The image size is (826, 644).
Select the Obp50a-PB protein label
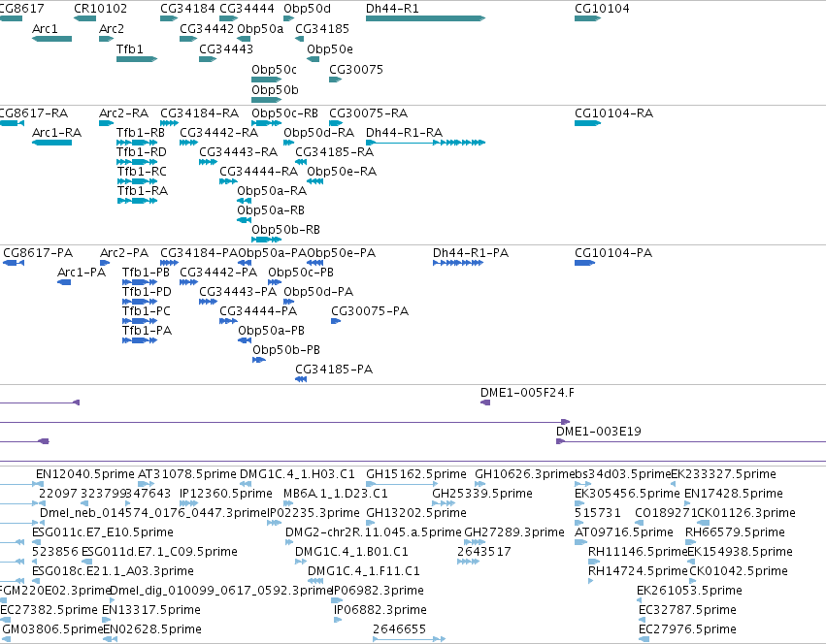click(x=272, y=332)
